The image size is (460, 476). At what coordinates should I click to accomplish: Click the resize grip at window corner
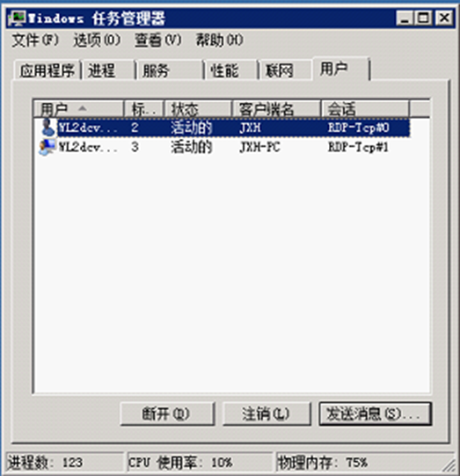click(449, 465)
